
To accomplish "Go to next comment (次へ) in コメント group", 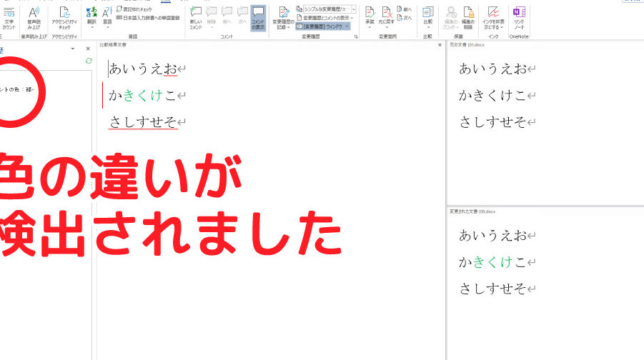I will click(x=242, y=16).
